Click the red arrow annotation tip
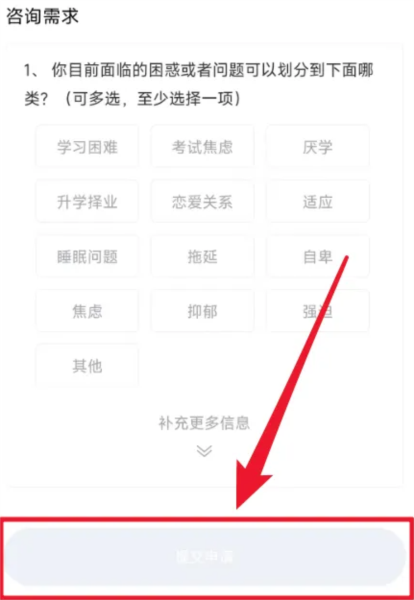This screenshot has width=414, height=600. 239,505
